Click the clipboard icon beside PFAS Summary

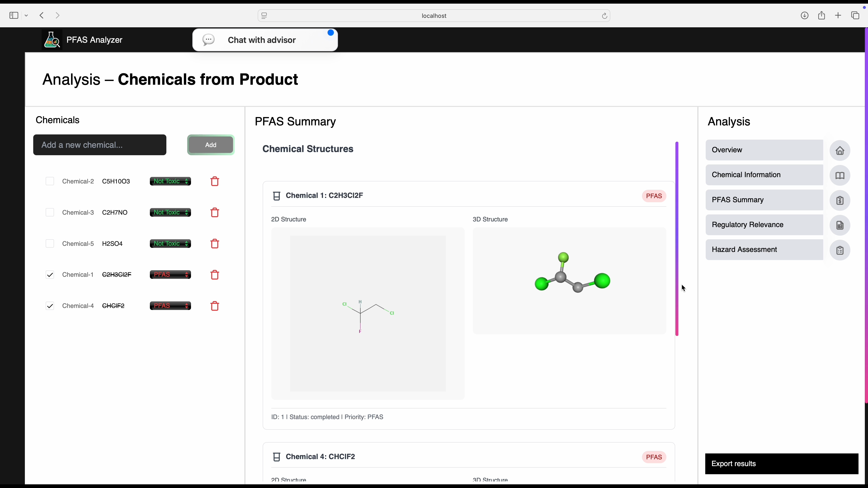click(840, 200)
